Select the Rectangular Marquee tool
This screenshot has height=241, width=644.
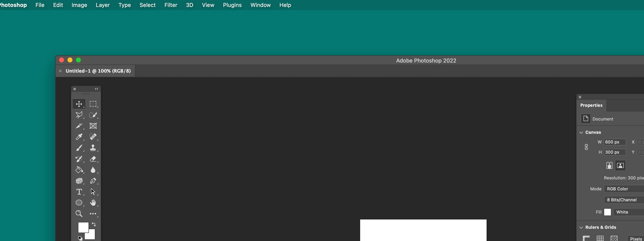pyautogui.click(x=93, y=104)
